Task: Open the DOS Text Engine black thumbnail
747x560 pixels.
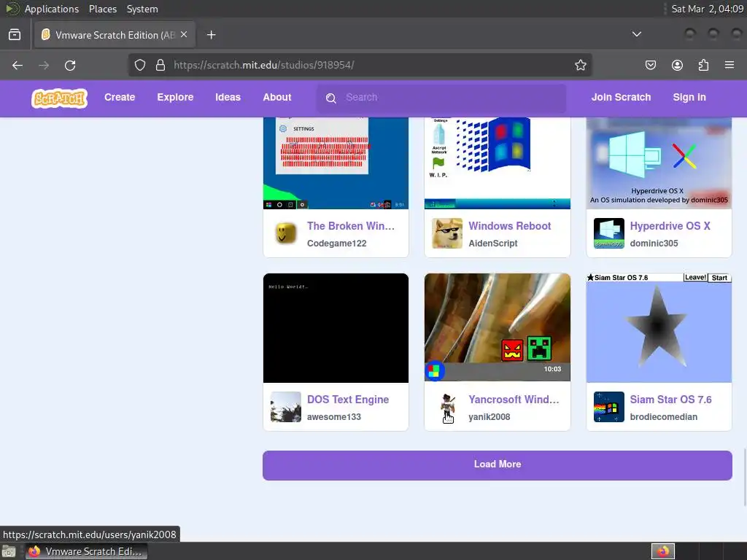Action: [336, 327]
